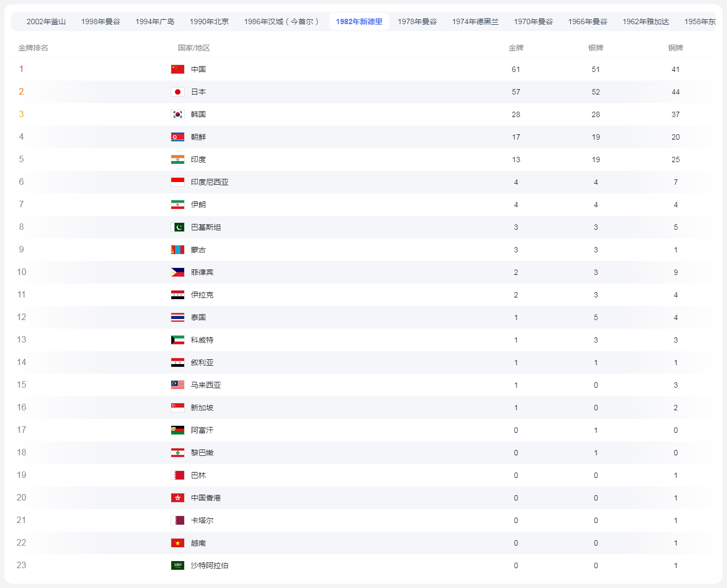Click country name 韩国
This screenshot has height=588, width=727.
(x=199, y=114)
